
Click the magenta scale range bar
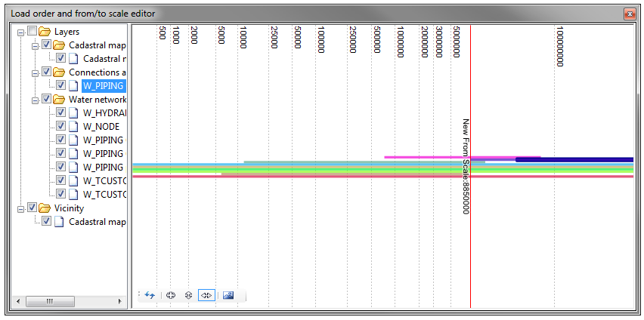tap(462, 157)
